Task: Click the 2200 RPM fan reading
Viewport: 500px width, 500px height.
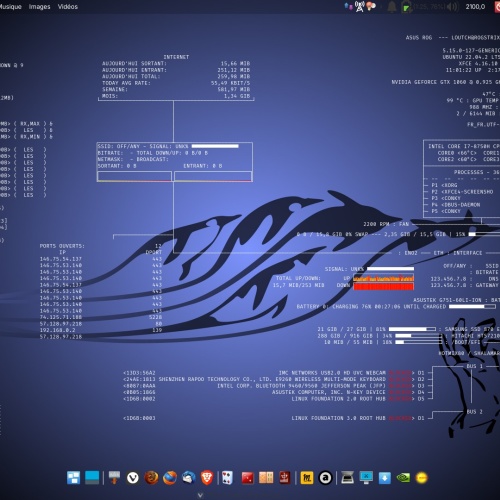Action: (386, 224)
